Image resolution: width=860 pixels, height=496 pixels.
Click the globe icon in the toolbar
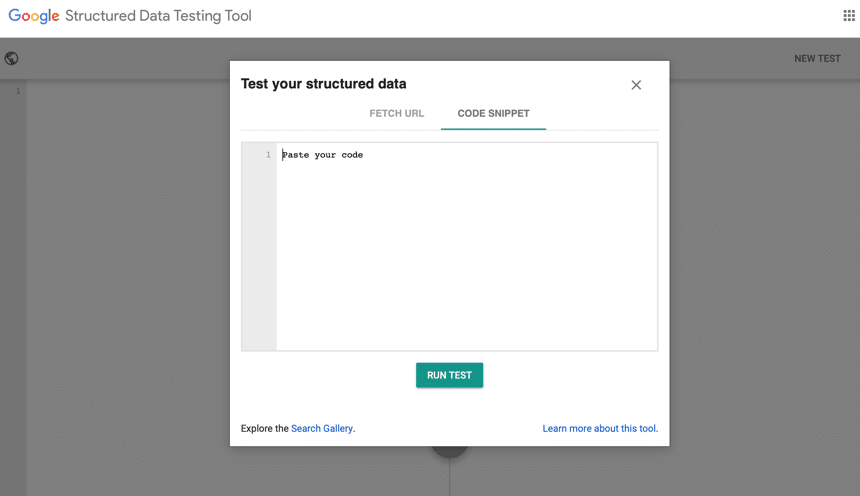(12, 58)
